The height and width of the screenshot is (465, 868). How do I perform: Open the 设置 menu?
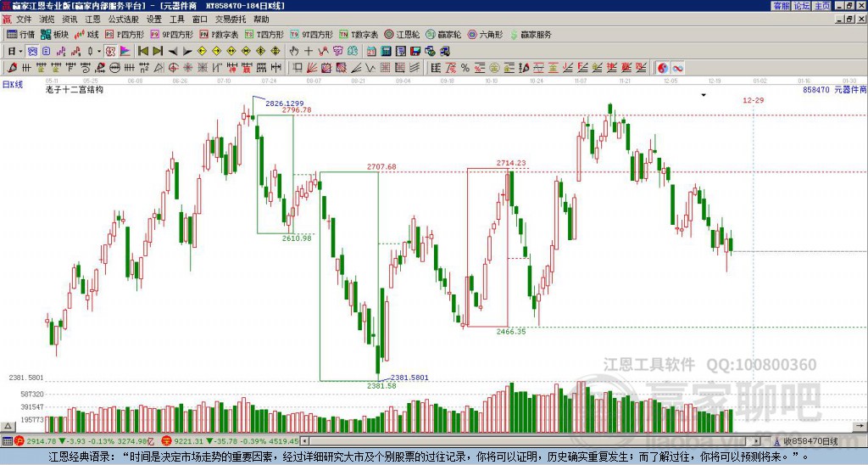click(154, 20)
